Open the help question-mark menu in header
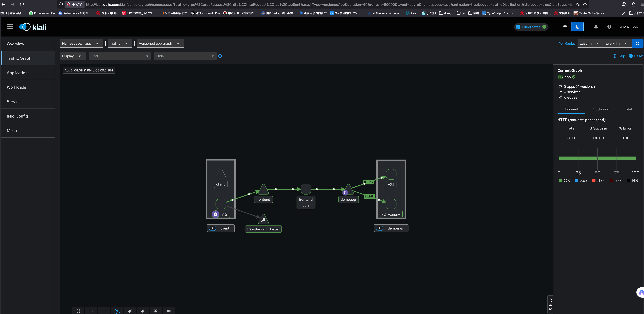Image resolution: width=644 pixels, height=314 pixels. click(609, 27)
